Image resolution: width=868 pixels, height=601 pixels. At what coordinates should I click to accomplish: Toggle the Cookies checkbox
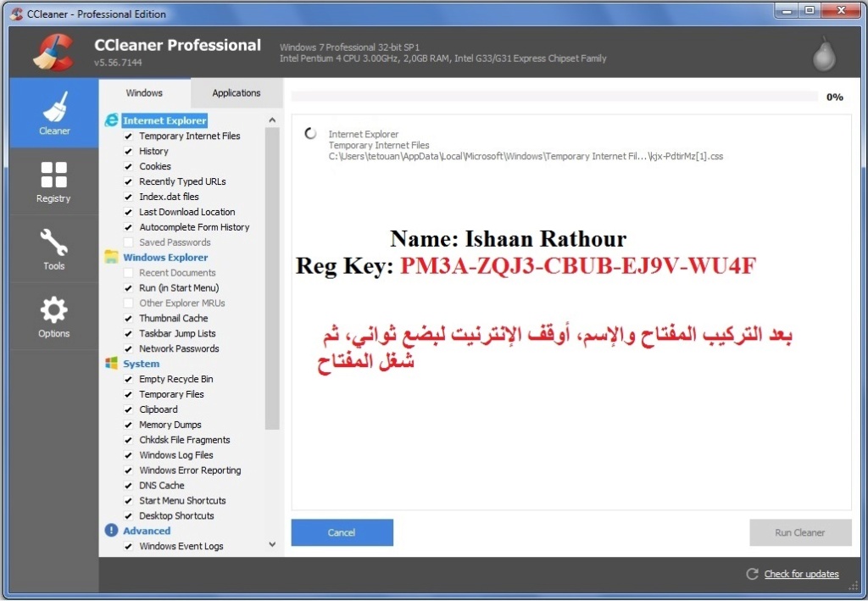[129, 166]
